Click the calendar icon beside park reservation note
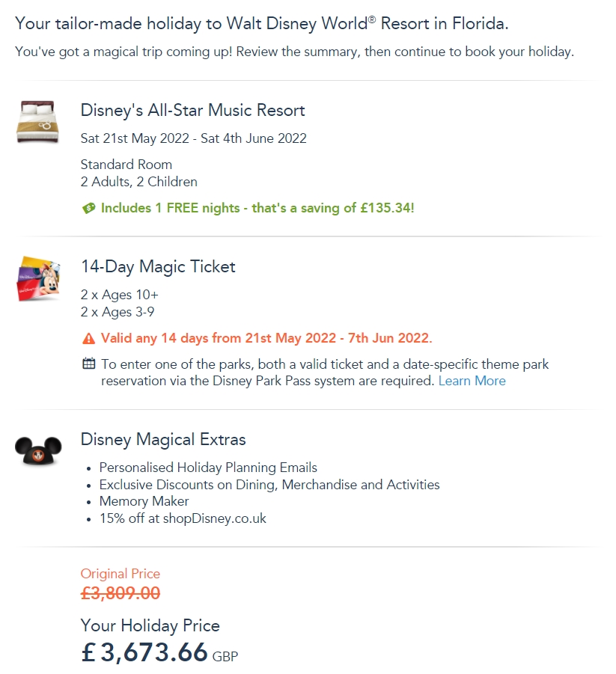 pos(88,364)
